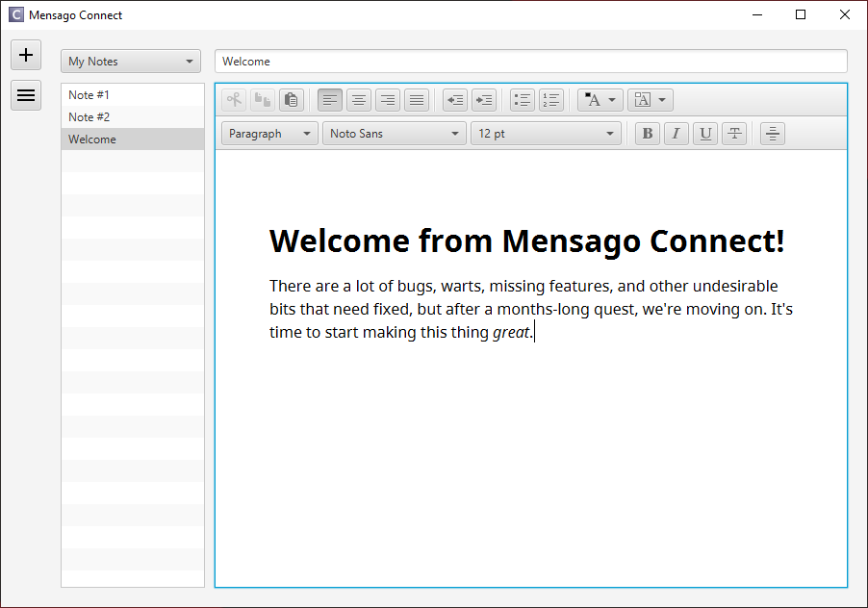Select Note #2 in the list
Screen dimensions: 868x608
tap(133, 117)
